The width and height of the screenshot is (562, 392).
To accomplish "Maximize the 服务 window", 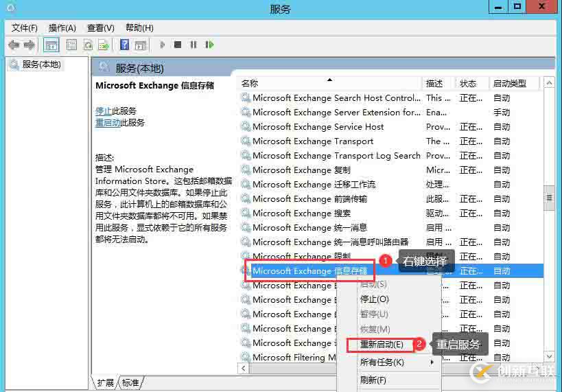I will [517, 6].
